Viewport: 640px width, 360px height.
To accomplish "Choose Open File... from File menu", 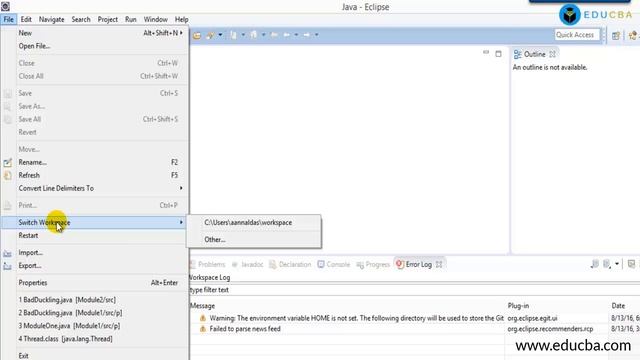I will coord(94,46).
